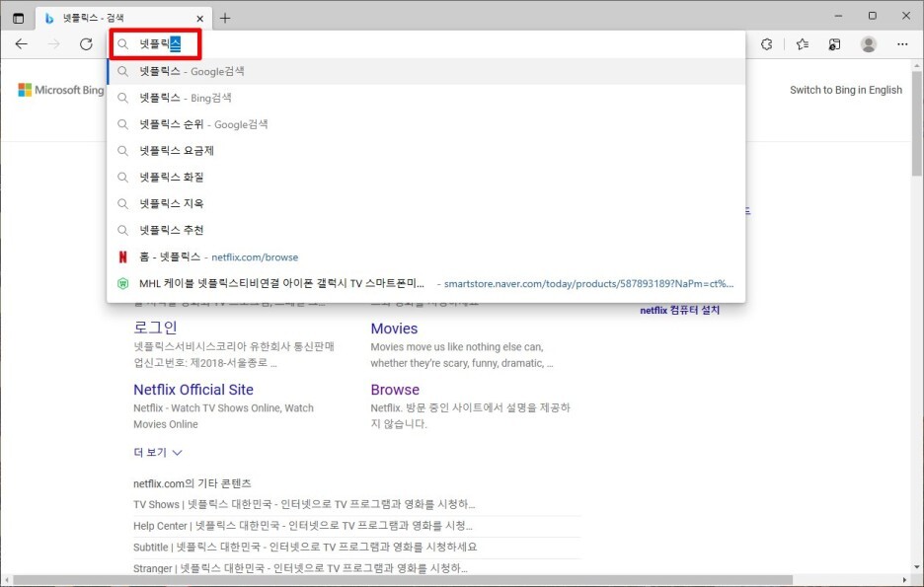
Task: Close the 넷플릭스 - 검색 tab
Action: 199,19
